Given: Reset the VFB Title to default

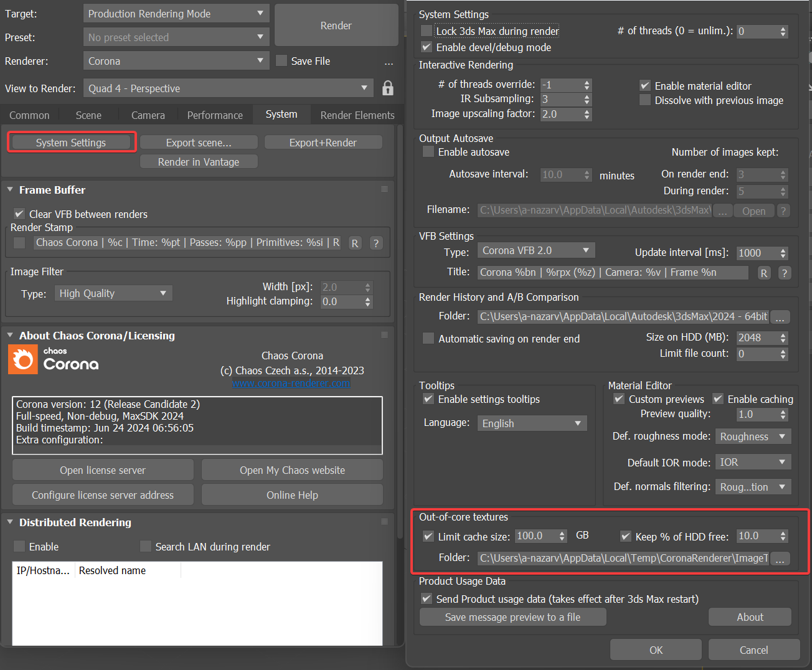Looking at the screenshot, I should tap(764, 272).
